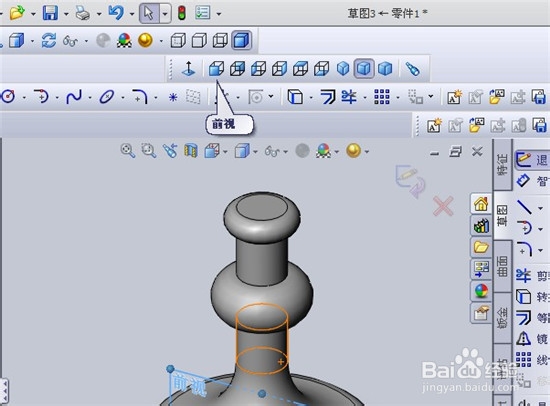Open the Design Library pane
550x406 pixels.
point(481,226)
